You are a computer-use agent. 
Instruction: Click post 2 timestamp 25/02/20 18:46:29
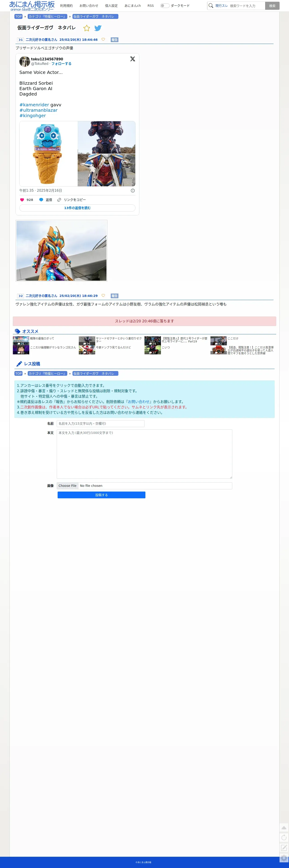[x=79, y=296]
